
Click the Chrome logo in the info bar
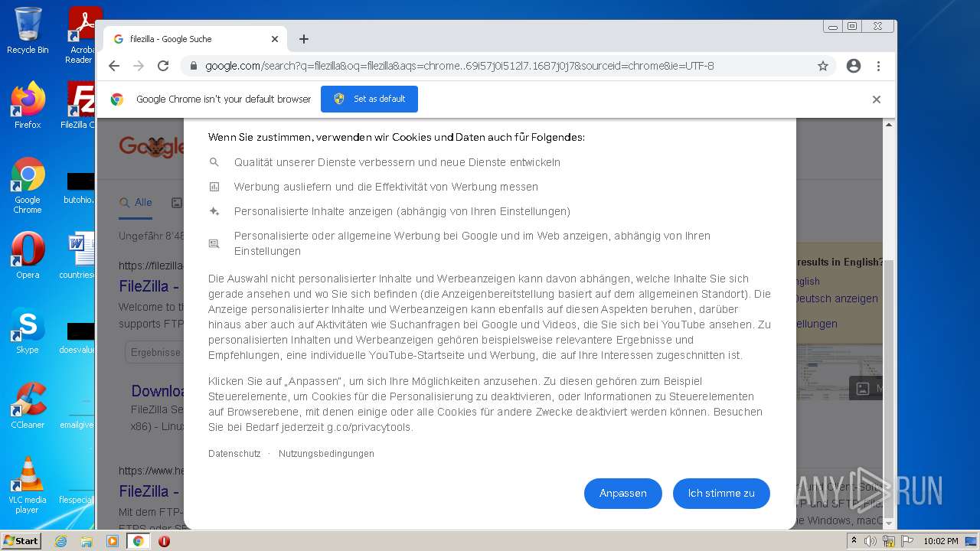pos(117,99)
